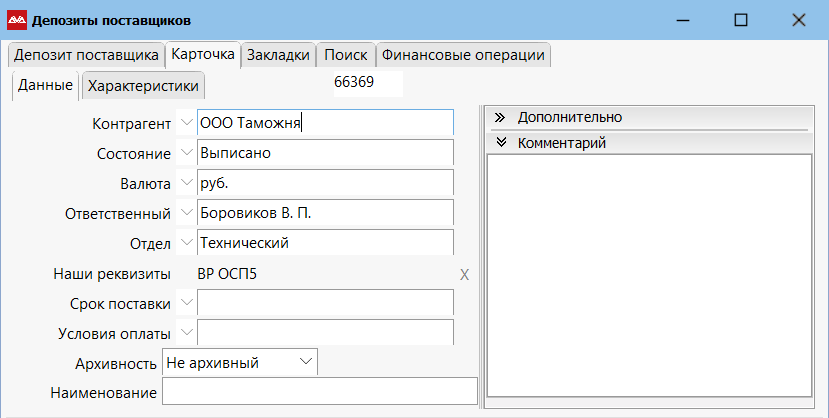This screenshot has width=829, height=418.
Task: Open the Состояние dropdown arrow
Action: pos(186,154)
